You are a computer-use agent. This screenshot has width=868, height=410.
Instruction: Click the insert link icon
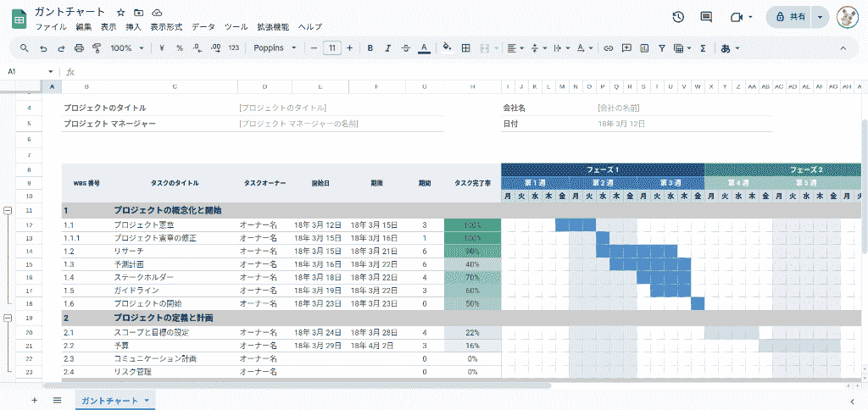608,48
